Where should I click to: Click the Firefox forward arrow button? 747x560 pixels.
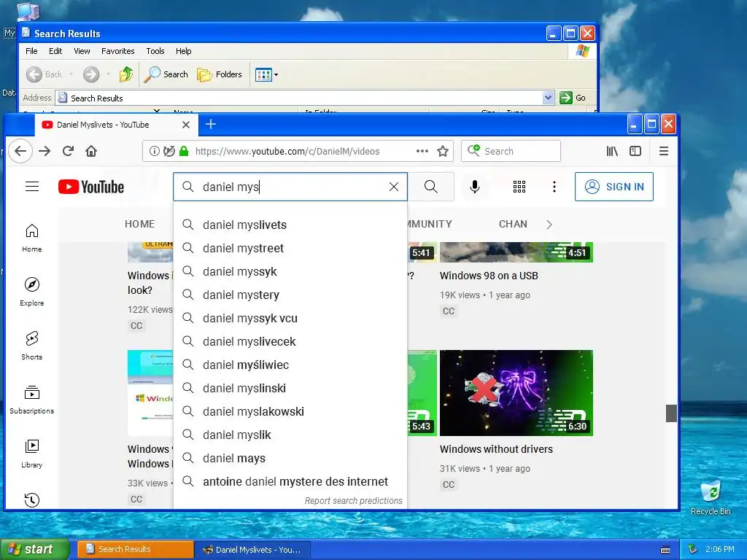pyautogui.click(x=44, y=151)
